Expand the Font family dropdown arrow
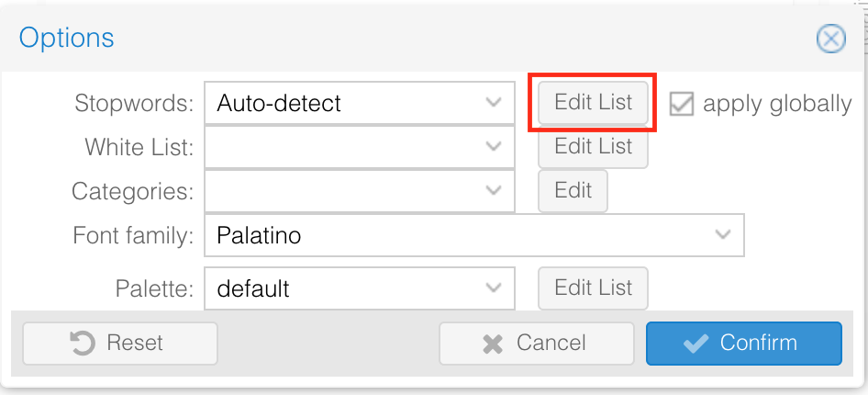The width and height of the screenshot is (868, 395). coord(722,235)
